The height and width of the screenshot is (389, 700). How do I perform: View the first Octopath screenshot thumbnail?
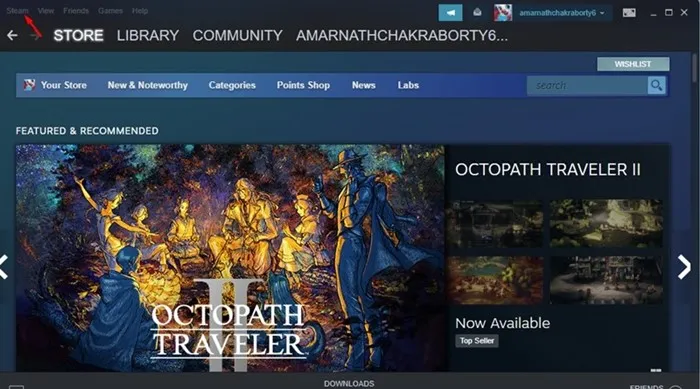coord(495,223)
